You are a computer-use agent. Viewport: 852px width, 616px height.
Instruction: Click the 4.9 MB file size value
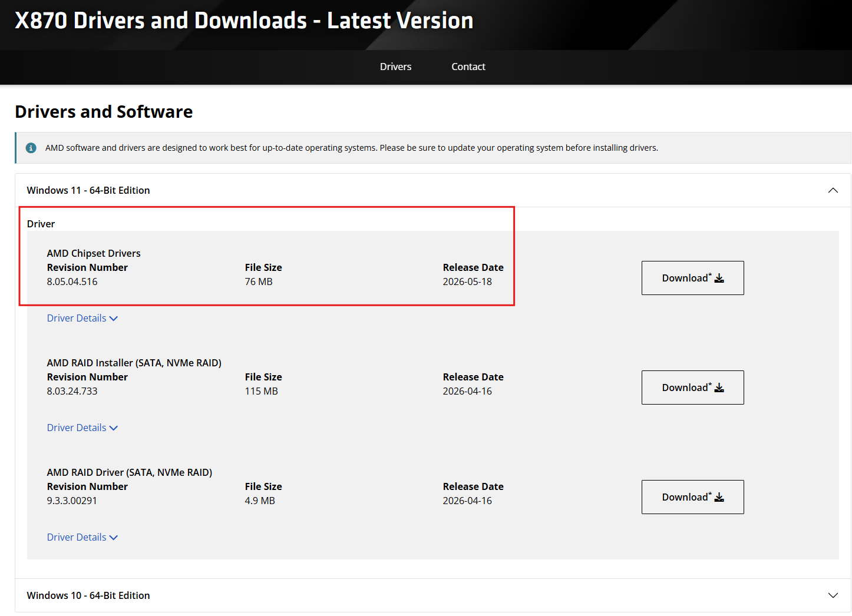coord(260,501)
